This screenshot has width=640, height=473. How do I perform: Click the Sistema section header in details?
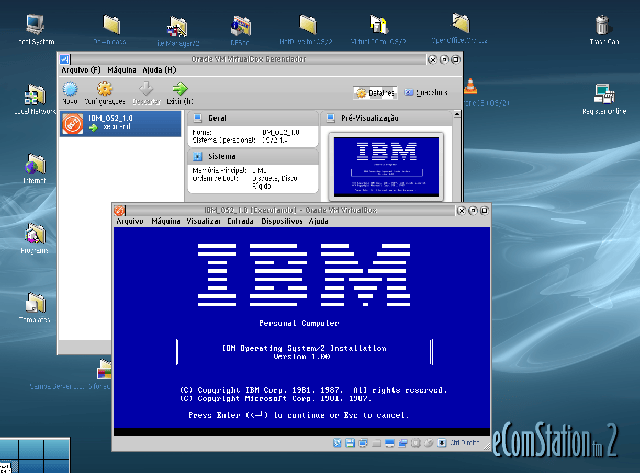coord(253,156)
